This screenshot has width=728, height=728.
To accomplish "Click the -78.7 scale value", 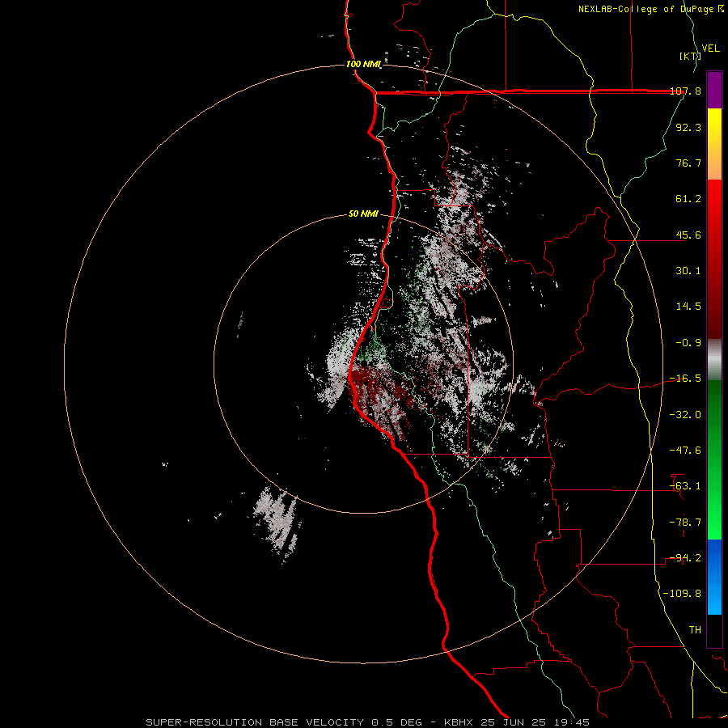I will (x=685, y=523).
